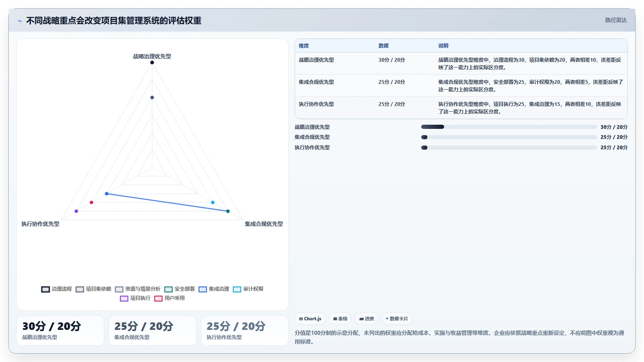Screen dimensions: 644x362
Task: Toggle the 用户采用 legend dataset
Action: (x=169, y=298)
